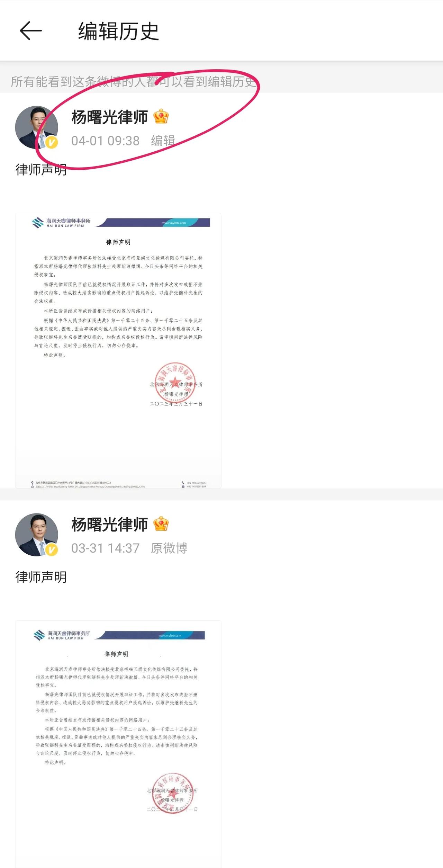443x868 pixels.
Task: Tap the yellow V verified badge on first avatar
Action: [x=52, y=142]
